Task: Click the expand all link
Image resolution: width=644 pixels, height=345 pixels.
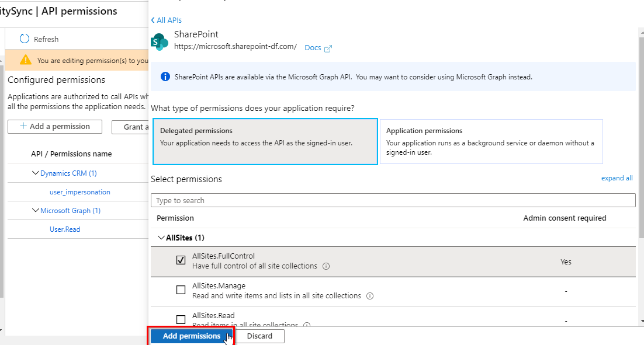Action: click(x=617, y=178)
